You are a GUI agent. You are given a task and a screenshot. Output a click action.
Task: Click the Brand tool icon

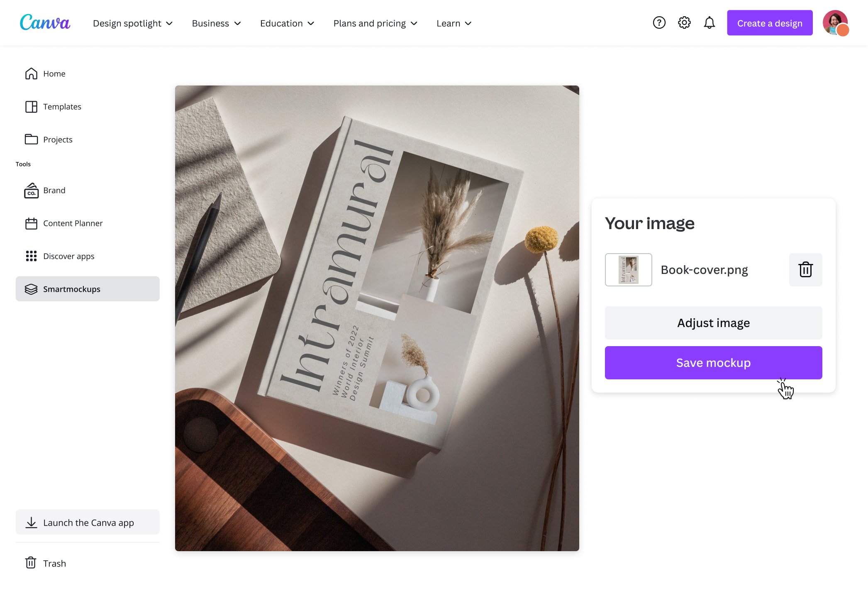click(x=30, y=190)
